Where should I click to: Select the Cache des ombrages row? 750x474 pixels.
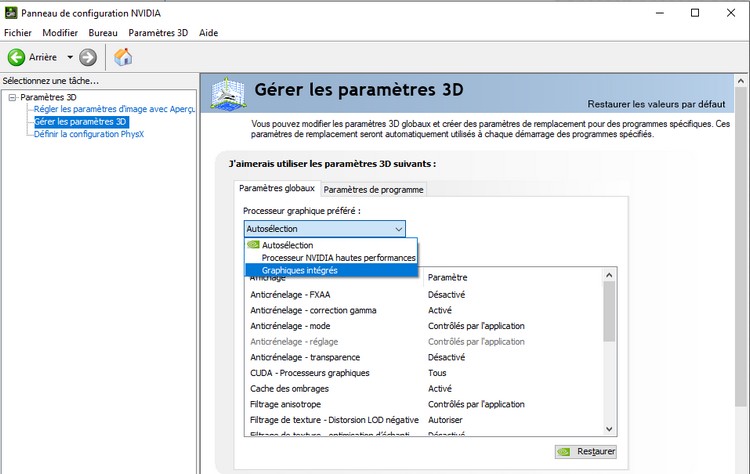click(x=424, y=389)
